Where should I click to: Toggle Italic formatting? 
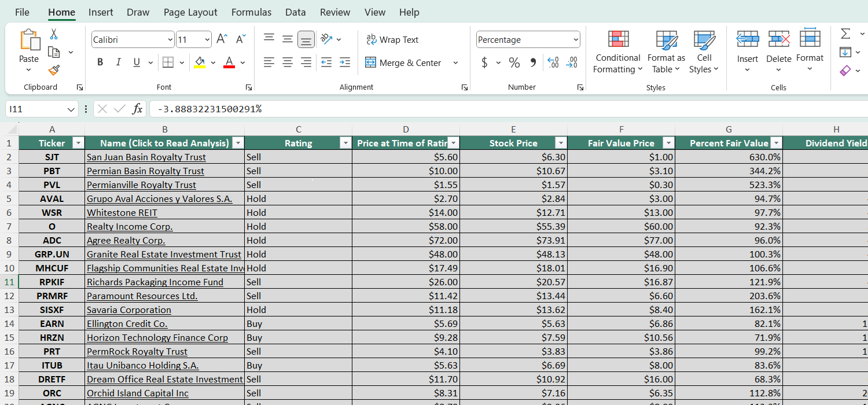[119, 62]
